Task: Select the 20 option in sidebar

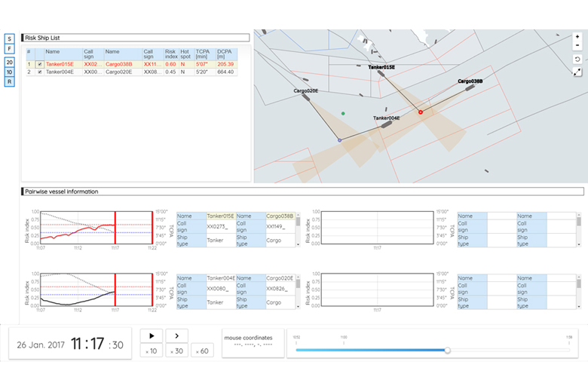Action: click(10, 62)
